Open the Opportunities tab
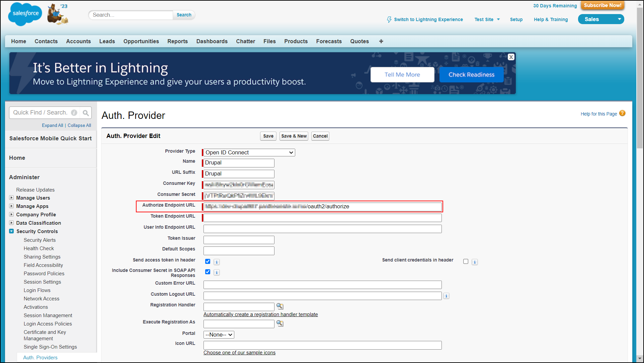 pyautogui.click(x=141, y=41)
